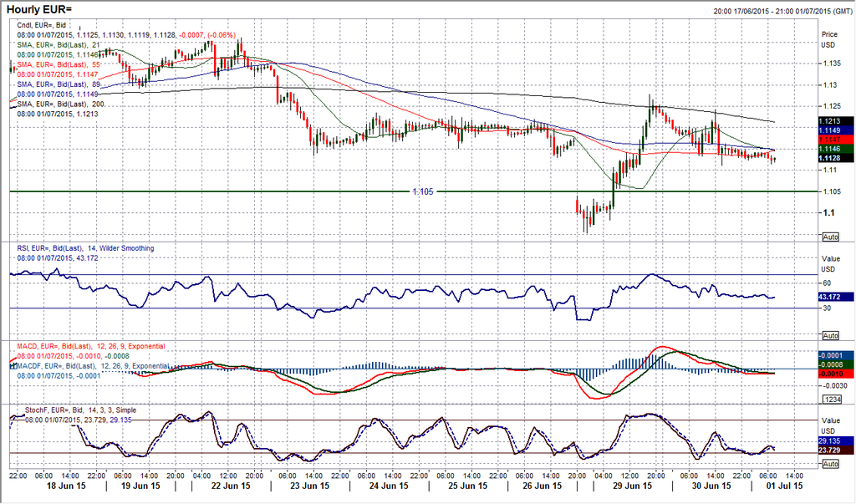Click the candle OHLC readout '1.1125, 1.1130, 1.1119, 1.1128'
Viewport: 856px width, 504px height.
pyautogui.click(x=126, y=35)
